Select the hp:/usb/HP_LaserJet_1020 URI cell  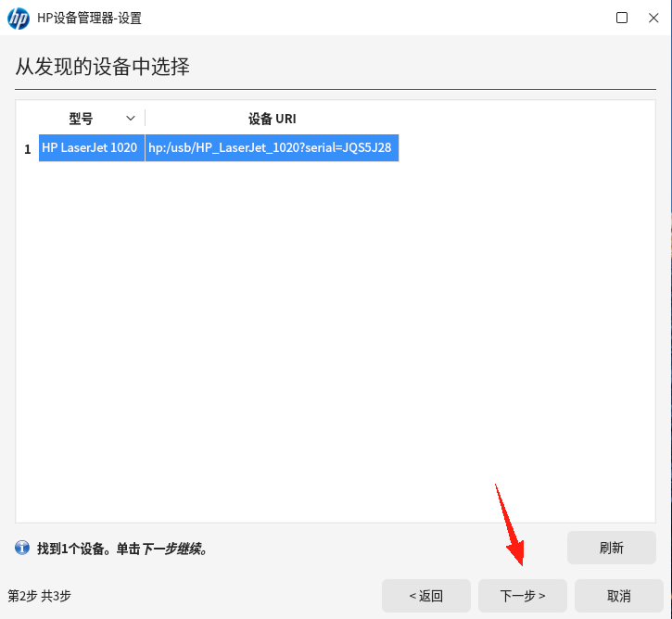273,147
